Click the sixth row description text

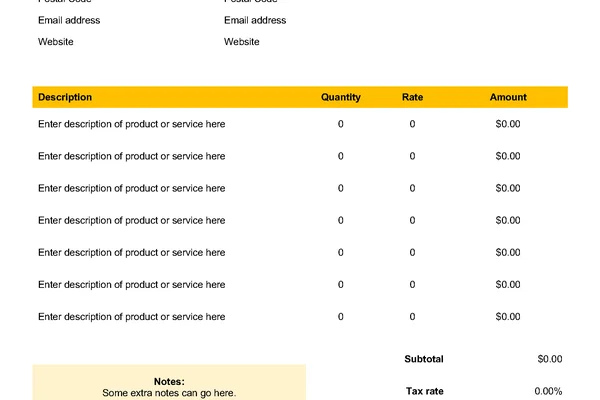tap(132, 285)
